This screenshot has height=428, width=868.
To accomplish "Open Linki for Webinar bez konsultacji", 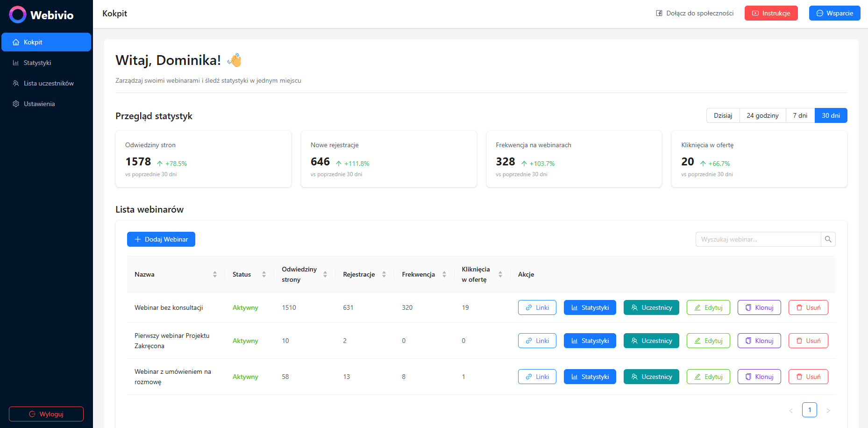I will coord(537,307).
